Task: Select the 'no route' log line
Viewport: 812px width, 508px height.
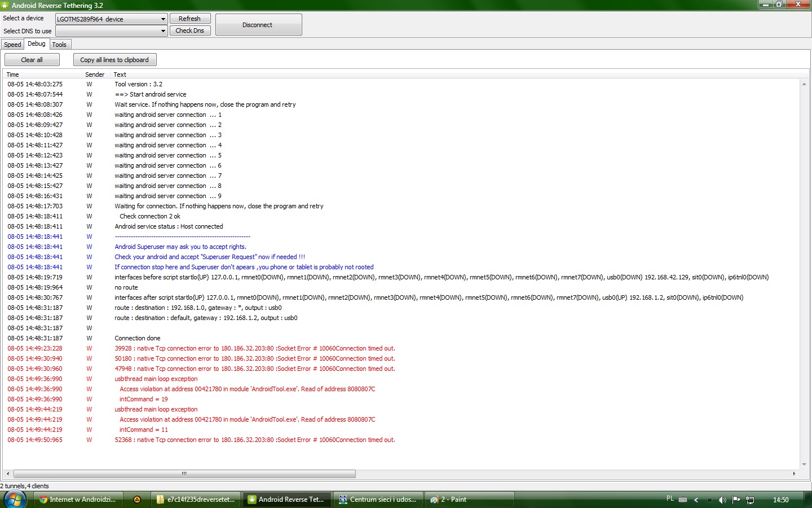Action: click(126, 287)
